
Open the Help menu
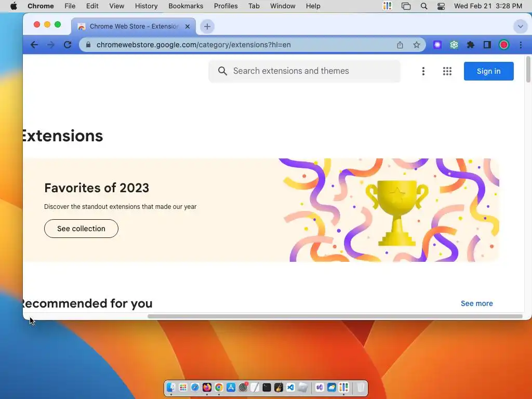313,6
